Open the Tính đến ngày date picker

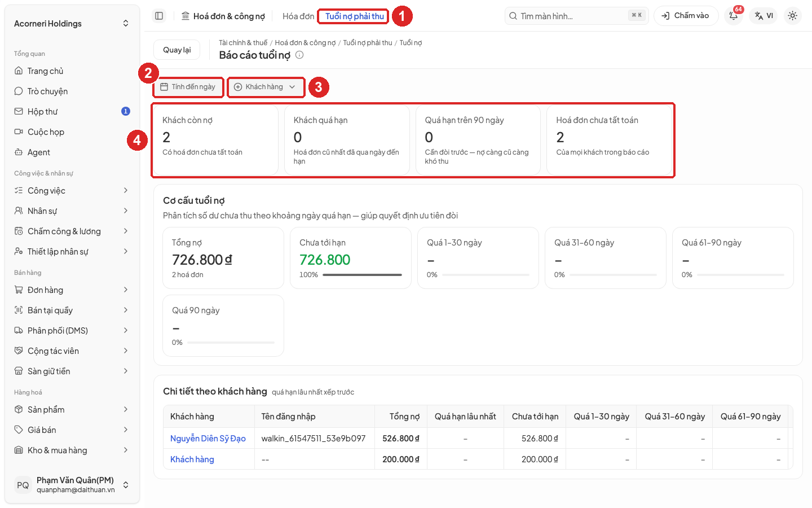click(x=188, y=87)
